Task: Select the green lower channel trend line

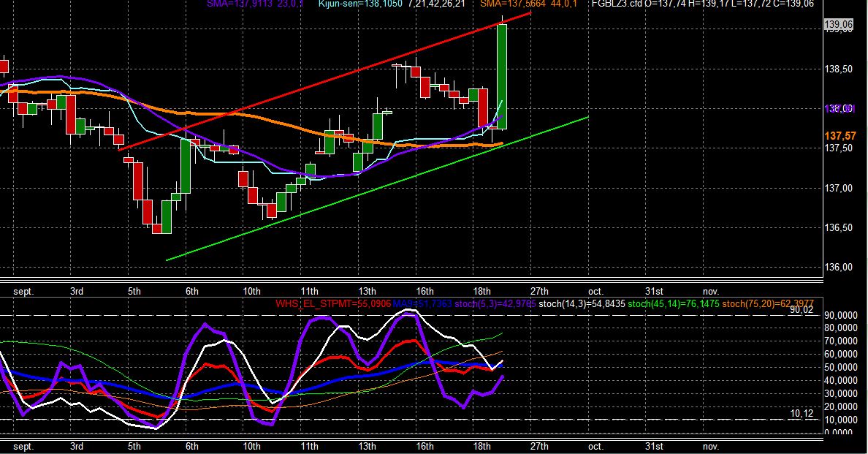Action: 376,188
